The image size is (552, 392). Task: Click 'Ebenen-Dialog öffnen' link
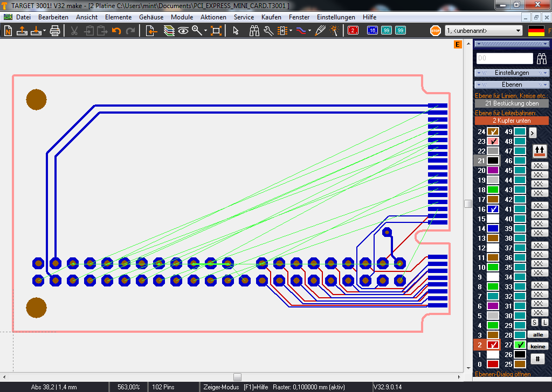coord(502,374)
